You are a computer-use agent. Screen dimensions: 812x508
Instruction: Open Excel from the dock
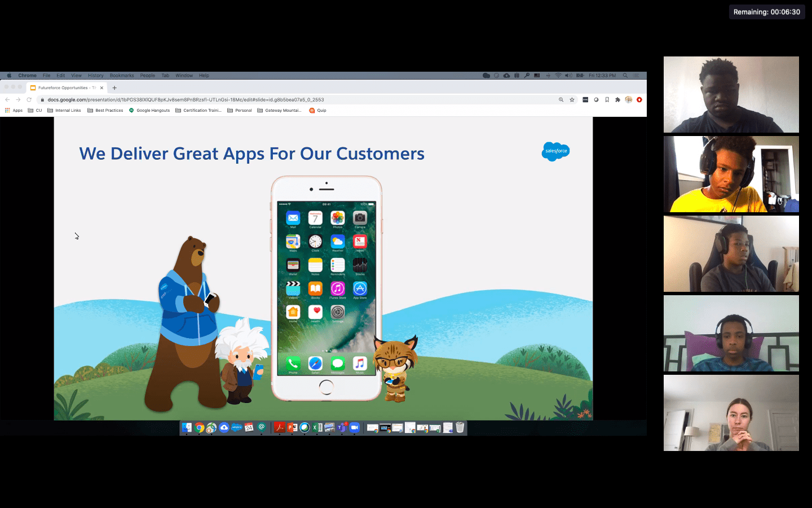pyautogui.click(x=317, y=428)
